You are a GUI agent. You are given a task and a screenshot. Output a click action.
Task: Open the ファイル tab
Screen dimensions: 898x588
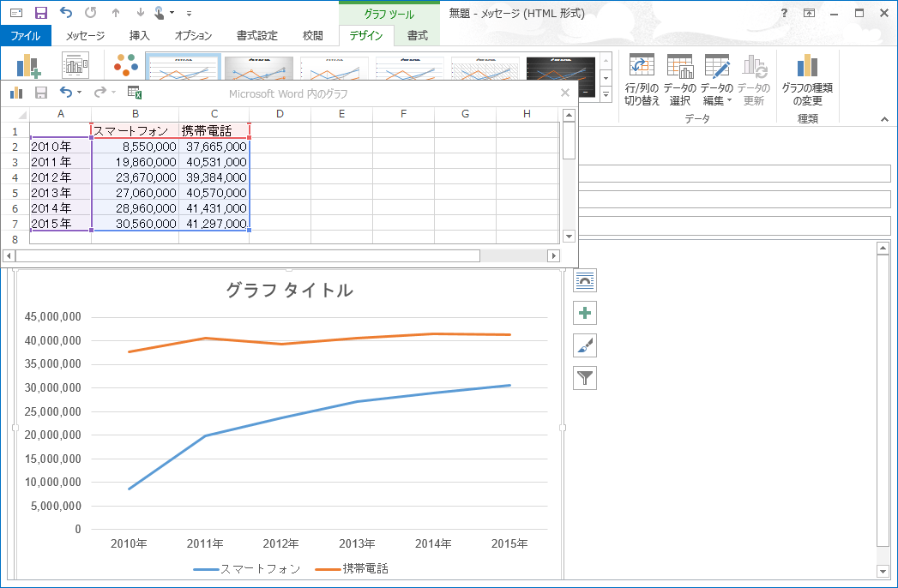point(26,35)
